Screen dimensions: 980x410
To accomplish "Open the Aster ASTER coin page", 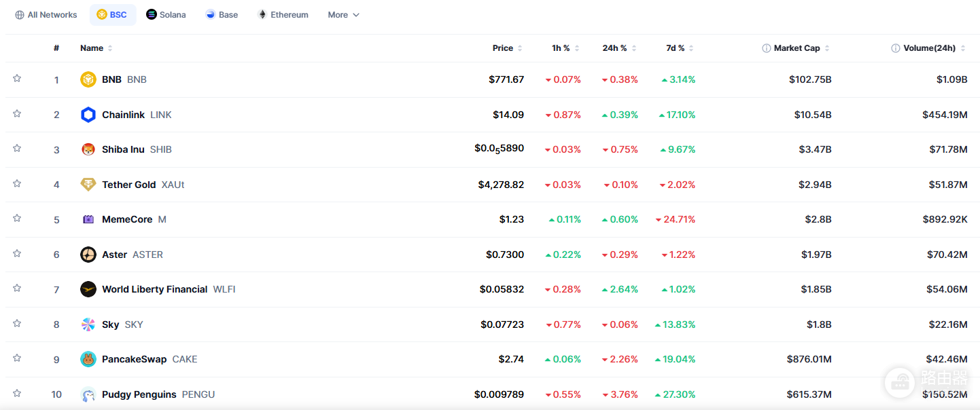I will pos(122,255).
